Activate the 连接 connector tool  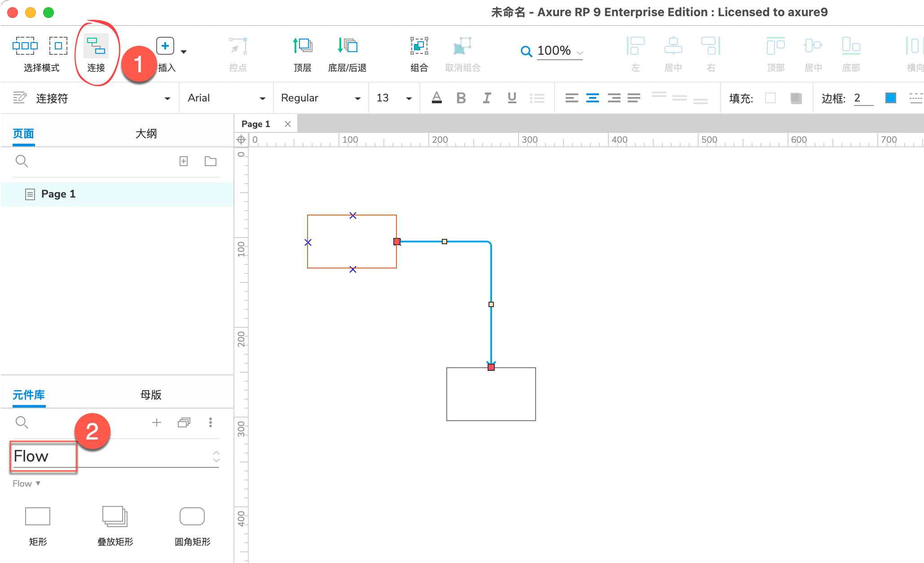click(96, 47)
